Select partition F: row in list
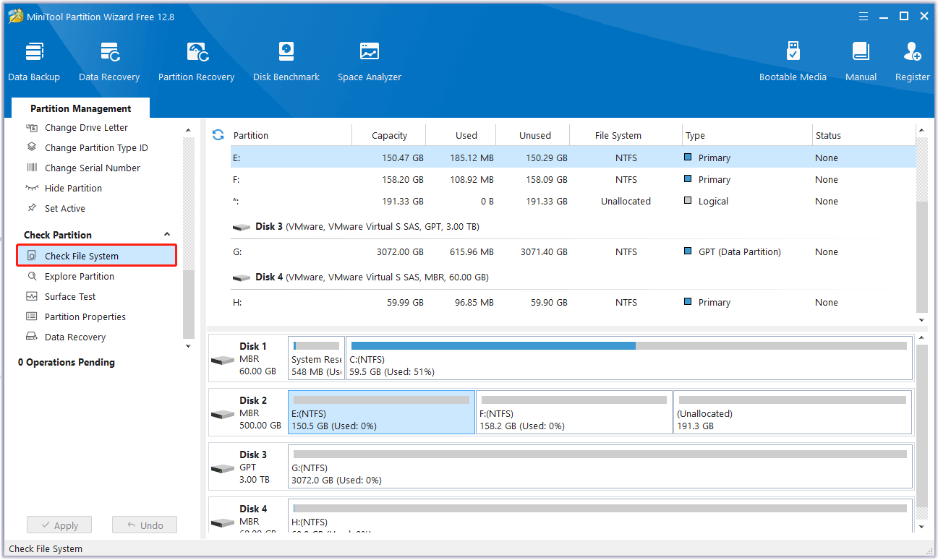 [x=573, y=180]
